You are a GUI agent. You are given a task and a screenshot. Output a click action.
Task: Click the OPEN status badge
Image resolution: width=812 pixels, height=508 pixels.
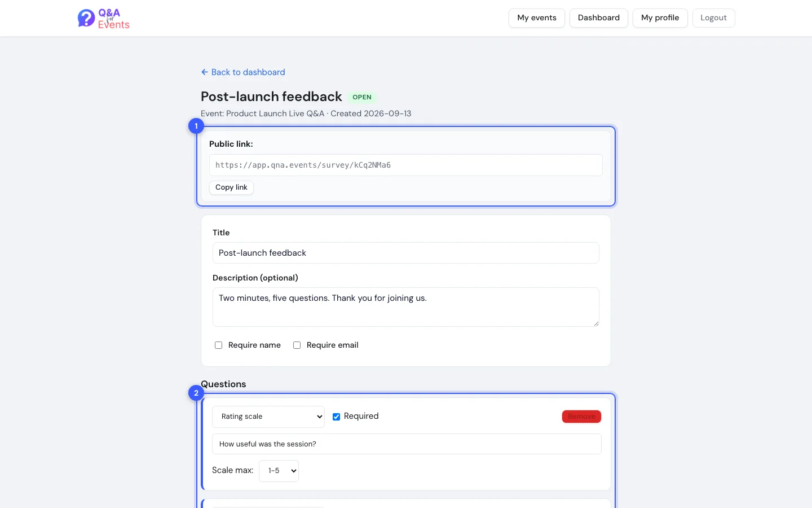tap(362, 97)
